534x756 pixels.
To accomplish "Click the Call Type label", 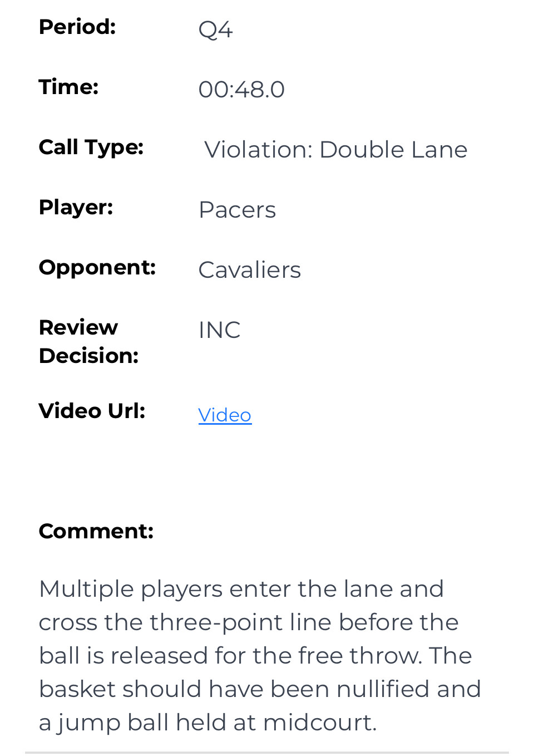I will click(91, 148).
